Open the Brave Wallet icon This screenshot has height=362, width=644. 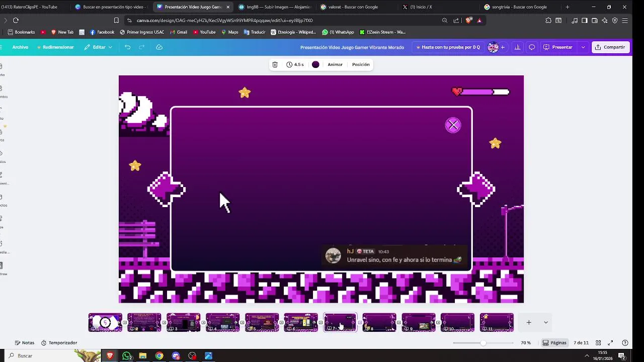595,20
